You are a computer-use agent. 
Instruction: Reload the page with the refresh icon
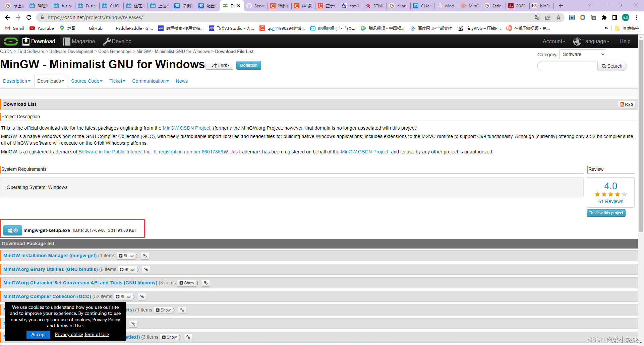(29, 17)
